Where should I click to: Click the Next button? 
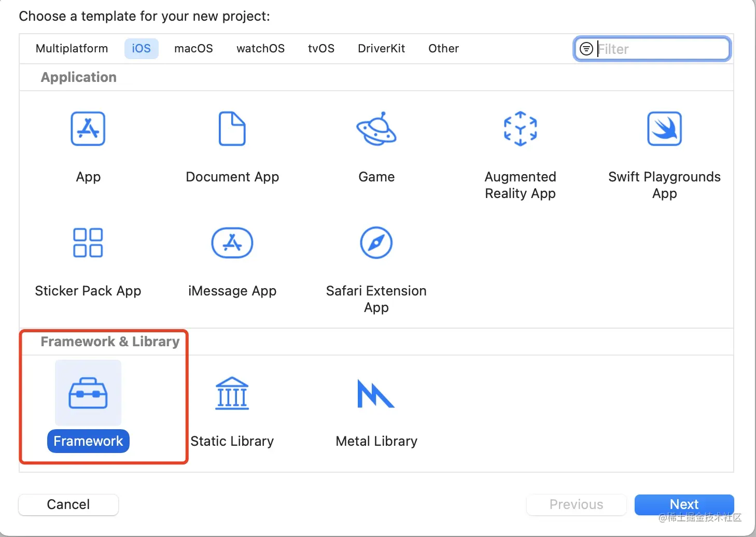(x=684, y=504)
